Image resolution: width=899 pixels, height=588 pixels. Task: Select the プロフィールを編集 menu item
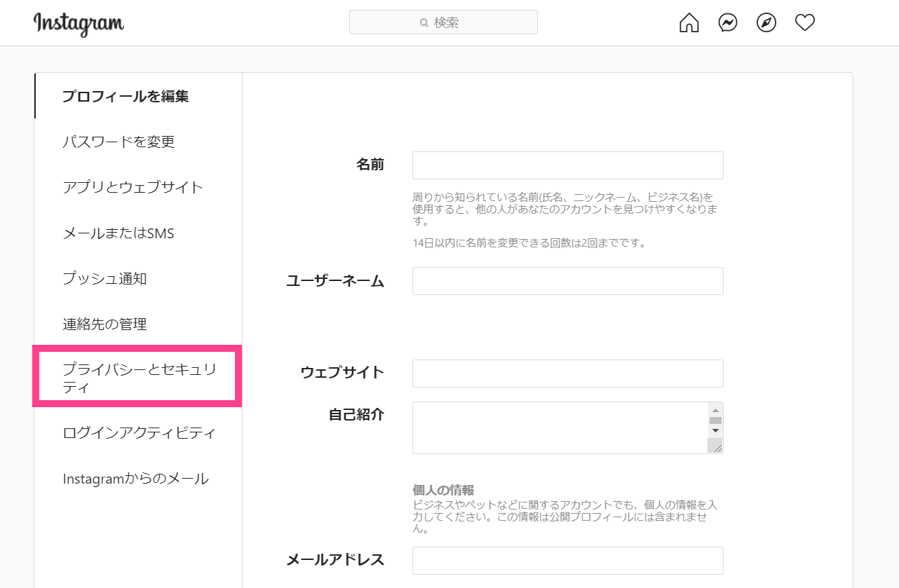[138, 96]
